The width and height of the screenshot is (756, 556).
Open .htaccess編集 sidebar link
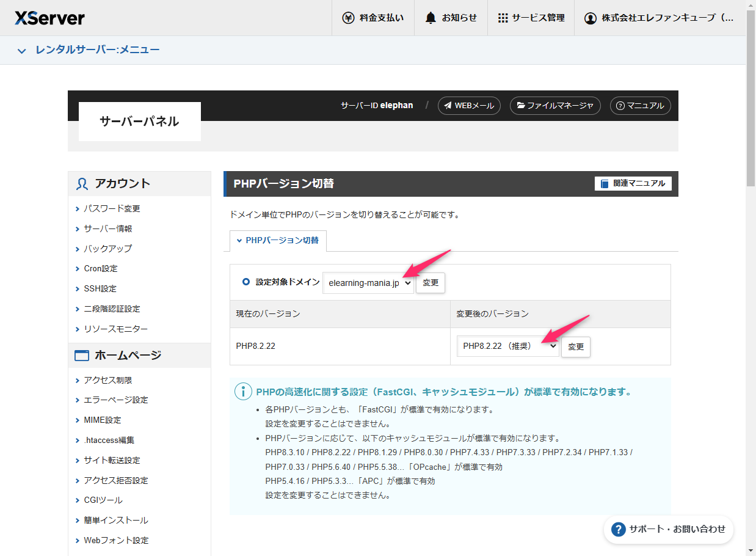(x=109, y=440)
